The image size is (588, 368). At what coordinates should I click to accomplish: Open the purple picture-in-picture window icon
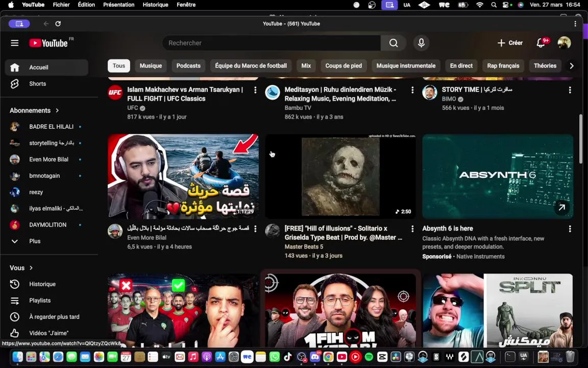[x=389, y=5]
